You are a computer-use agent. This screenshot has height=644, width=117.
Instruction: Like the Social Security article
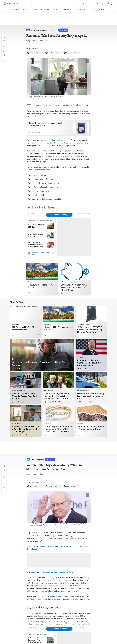click(4, 41)
